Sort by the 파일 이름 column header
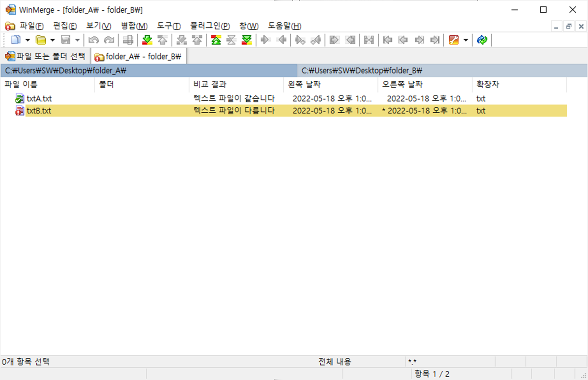Image resolution: width=588 pixels, height=380 pixels. click(x=48, y=84)
